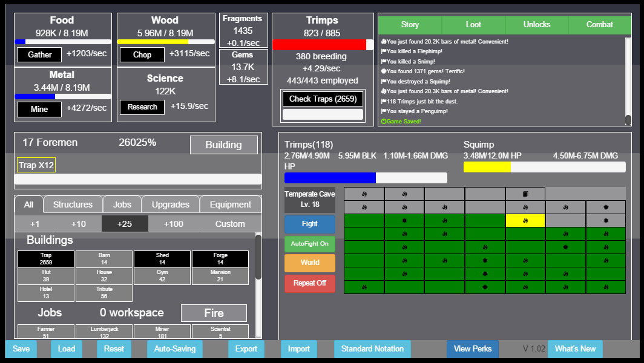
Task: Switch to the Structures tab
Action: tap(73, 204)
